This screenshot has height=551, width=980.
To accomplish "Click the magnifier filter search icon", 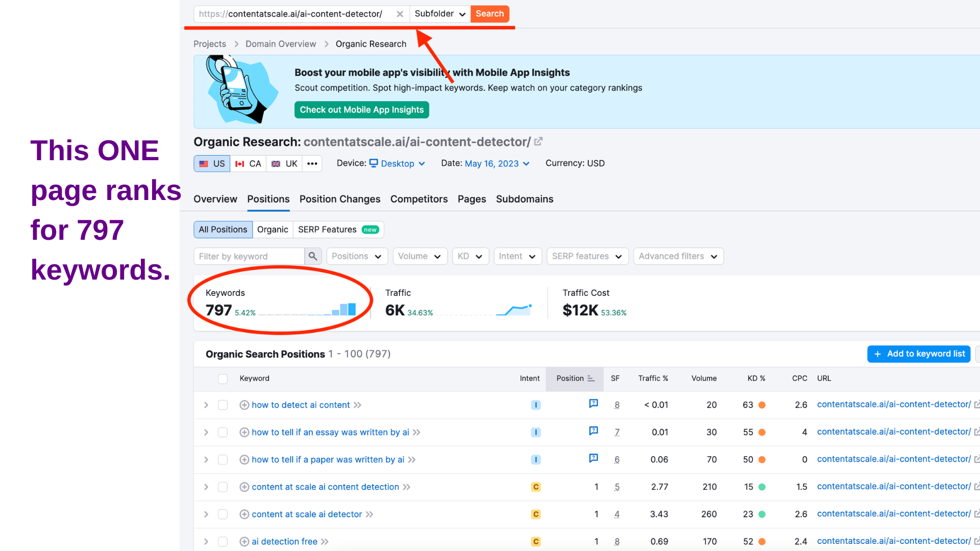I will click(x=313, y=256).
